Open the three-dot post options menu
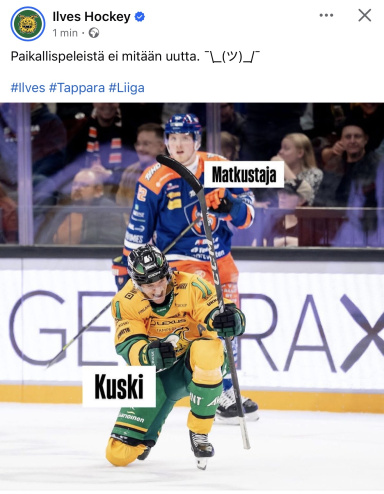384x494 pixels. (x=326, y=15)
